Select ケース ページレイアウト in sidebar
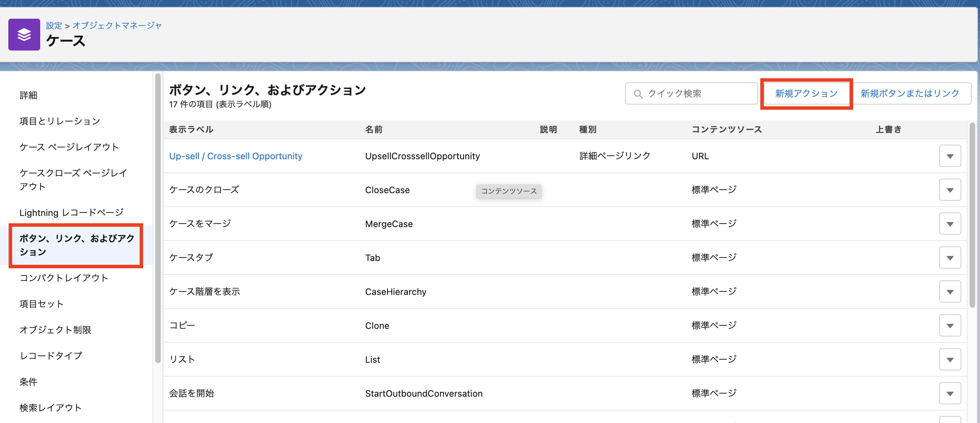Viewport: 980px width, 423px height. [69, 147]
